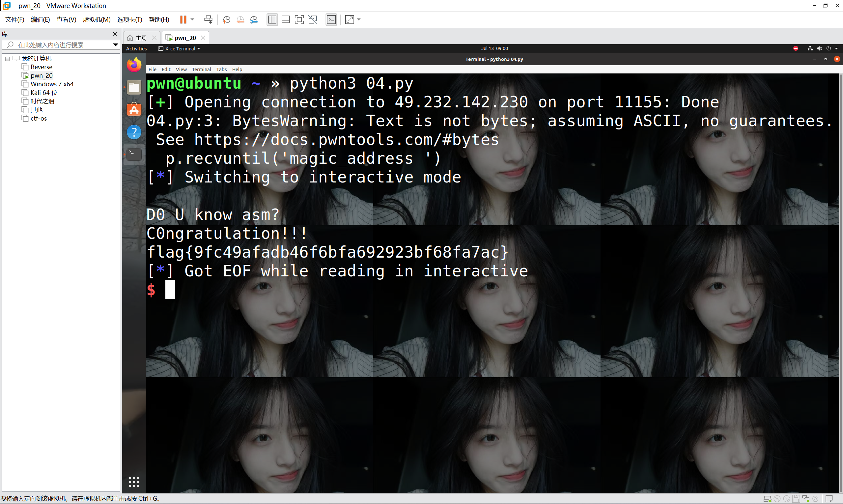Open the library search dropdown arrow
The width and height of the screenshot is (843, 504).
coord(116,45)
